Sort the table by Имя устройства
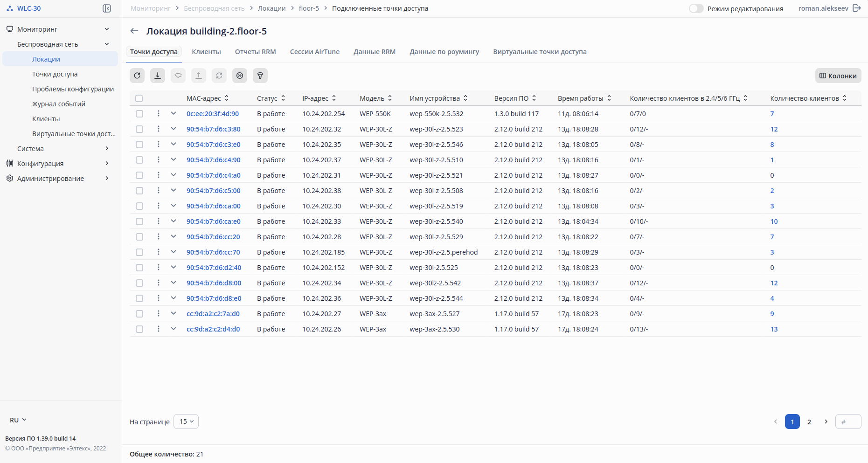The image size is (868, 463). click(x=465, y=98)
